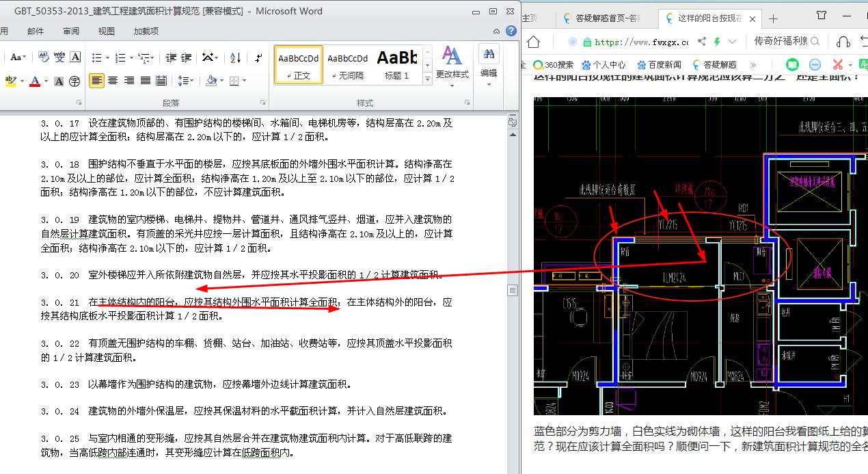The image size is (868, 474).
Task: Open the 审阅 ribbon tab
Action: point(71,31)
